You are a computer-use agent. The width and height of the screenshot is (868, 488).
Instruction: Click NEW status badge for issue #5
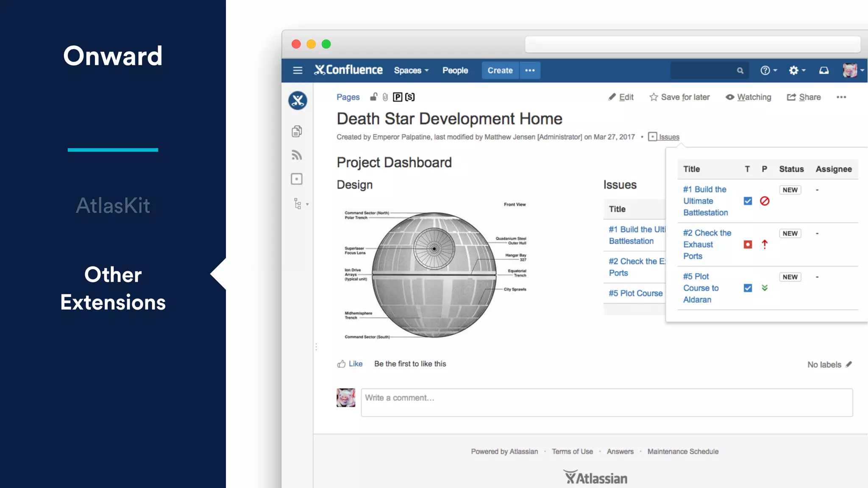click(x=790, y=277)
